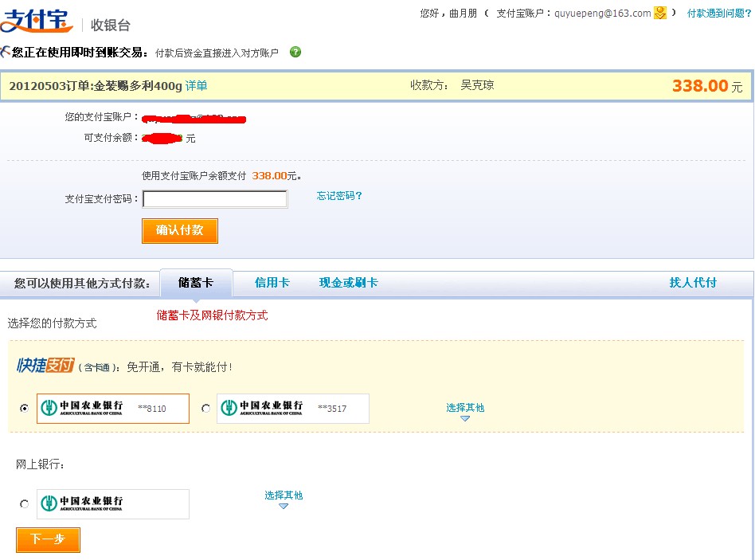
Task: Click the Alipay logo
Action: 37,20
